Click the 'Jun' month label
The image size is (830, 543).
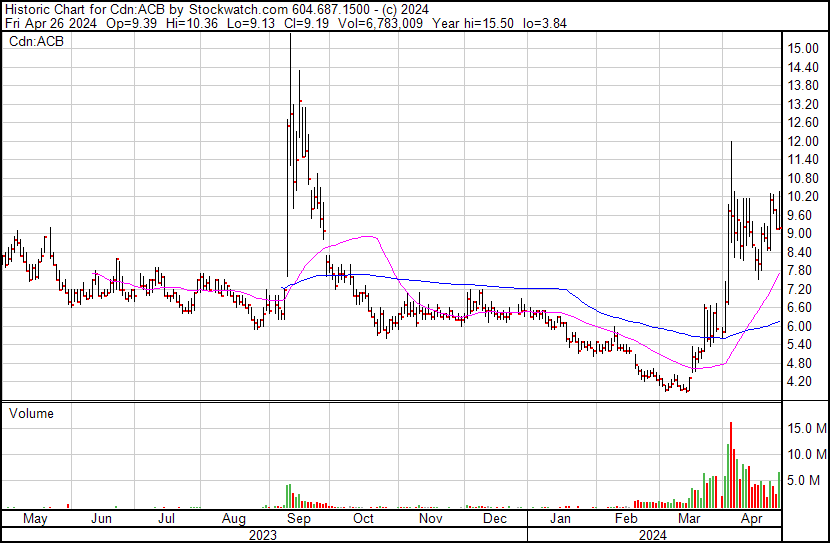coord(101,519)
